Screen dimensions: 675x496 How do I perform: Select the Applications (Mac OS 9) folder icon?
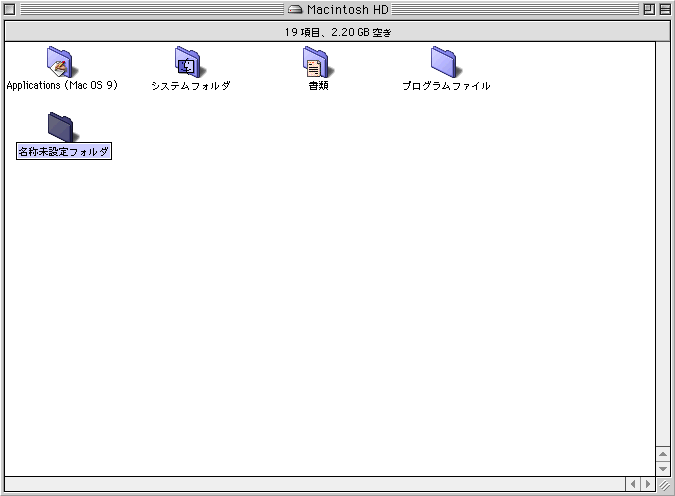coord(60,62)
